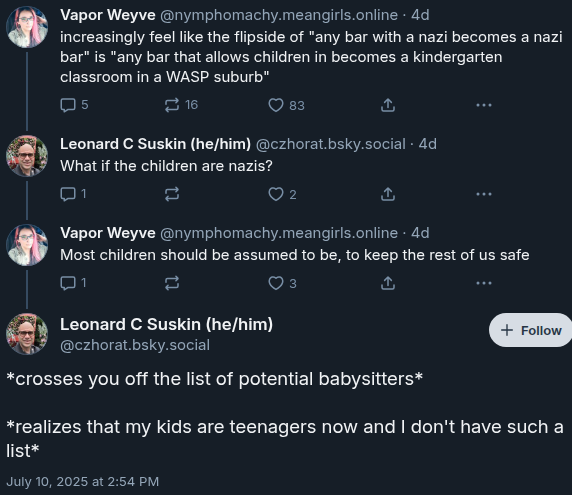Reply to the top Vapor Weyve post
This screenshot has width=572, height=495.
pos(74,105)
